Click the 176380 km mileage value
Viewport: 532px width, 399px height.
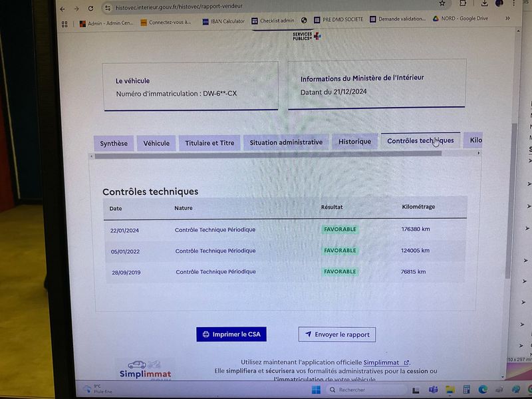pyautogui.click(x=415, y=229)
